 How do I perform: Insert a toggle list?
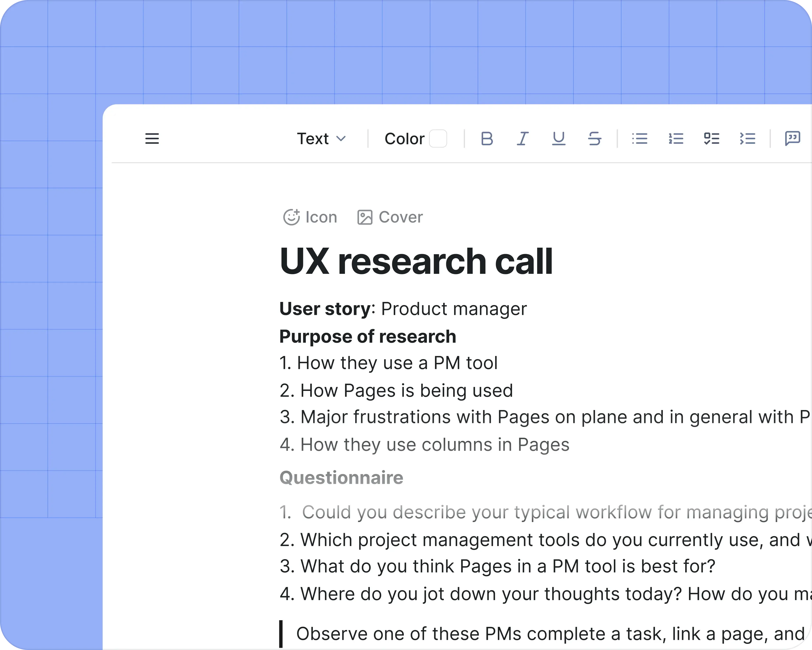748,139
